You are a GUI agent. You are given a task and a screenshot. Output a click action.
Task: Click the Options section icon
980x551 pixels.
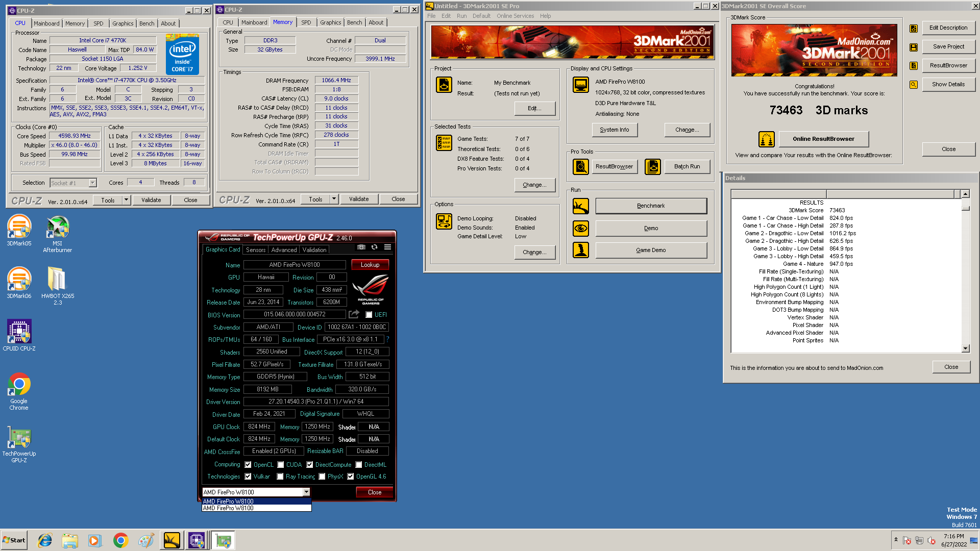[444, 221]
